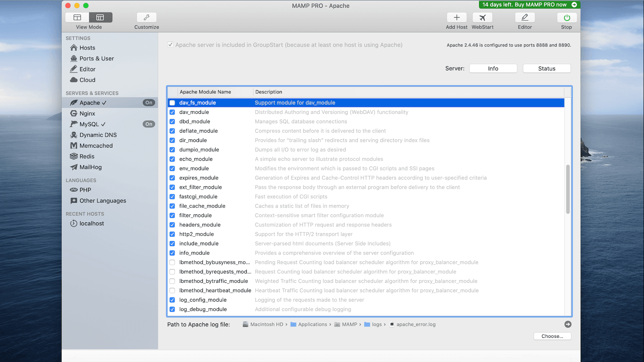Open WebStart from the toolbar
The width and height of the screenshot is (644, 362).
click(x=482, y=18)
